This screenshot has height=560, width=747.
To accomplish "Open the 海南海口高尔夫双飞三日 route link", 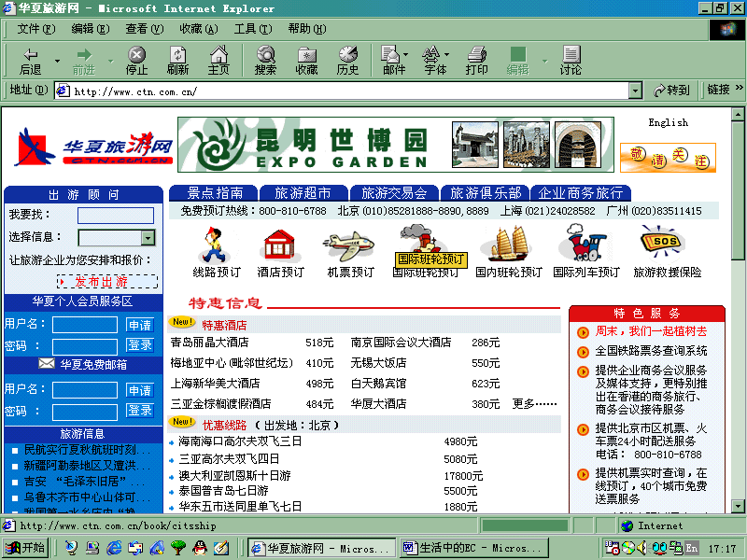I will pos(240,441).
